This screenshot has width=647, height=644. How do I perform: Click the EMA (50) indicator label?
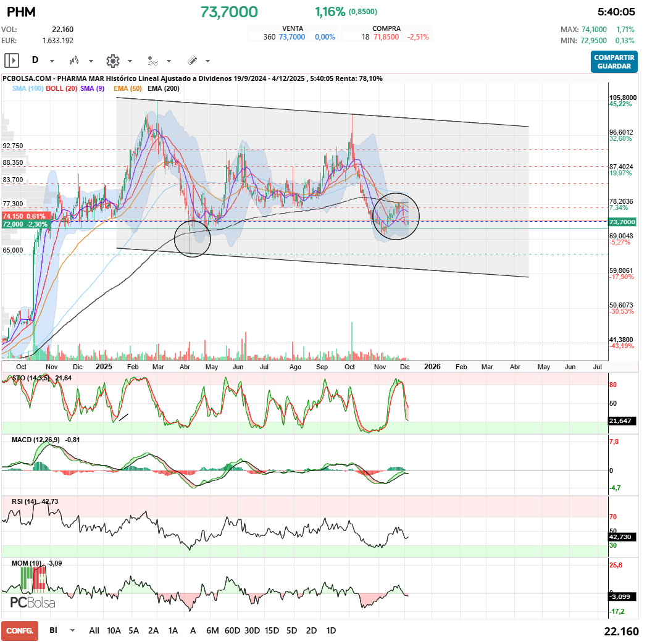[128, 88]
